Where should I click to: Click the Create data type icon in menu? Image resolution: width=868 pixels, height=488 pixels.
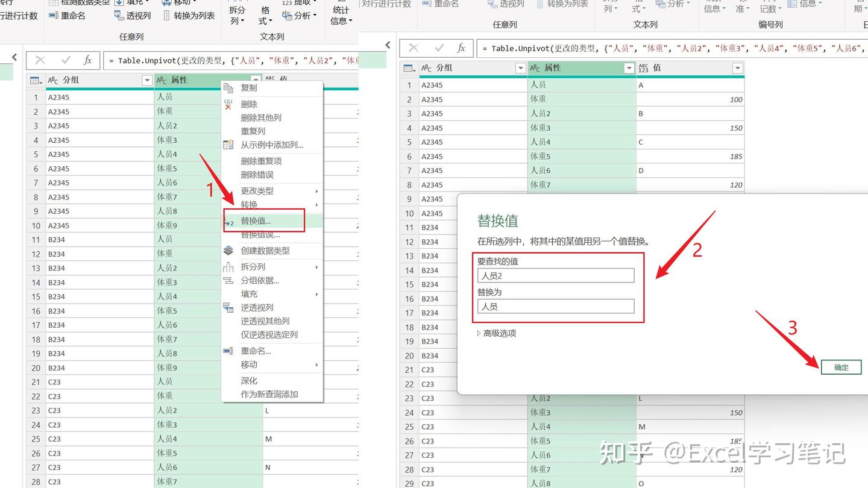pos(228,251)
